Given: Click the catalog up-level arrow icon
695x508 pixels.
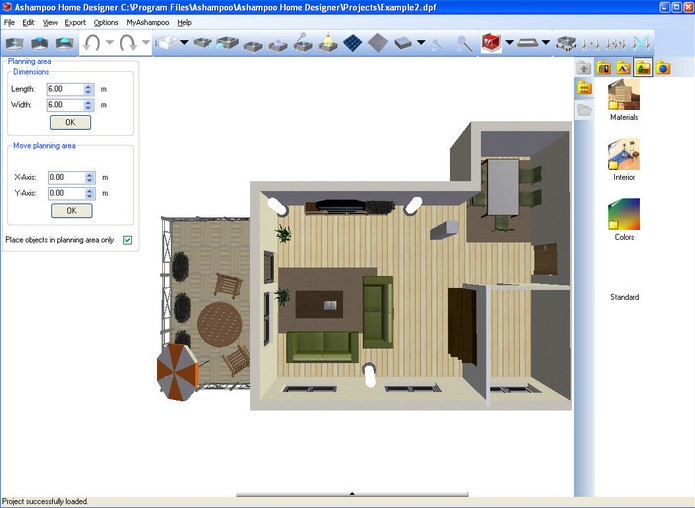Looking at the screenshot, I should 584,68.
